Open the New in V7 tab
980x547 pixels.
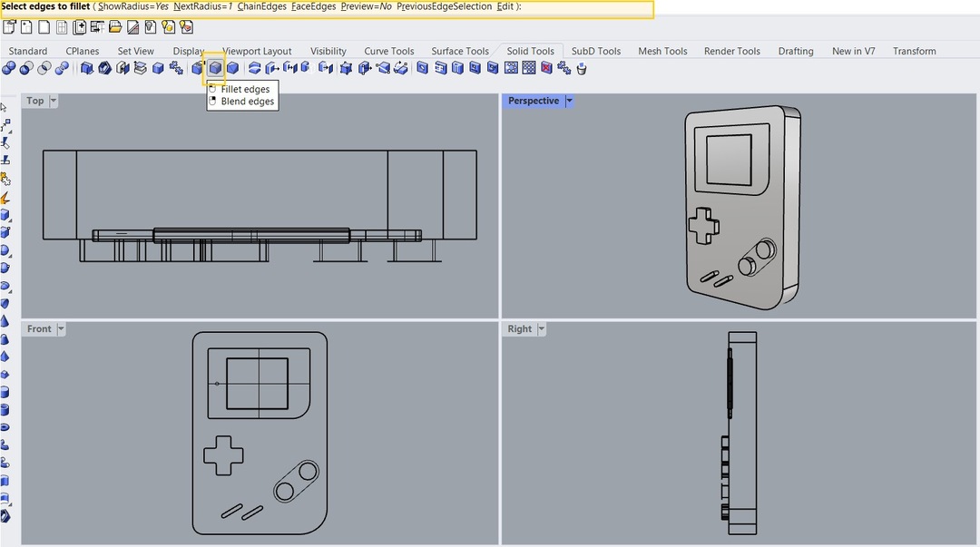853,52
